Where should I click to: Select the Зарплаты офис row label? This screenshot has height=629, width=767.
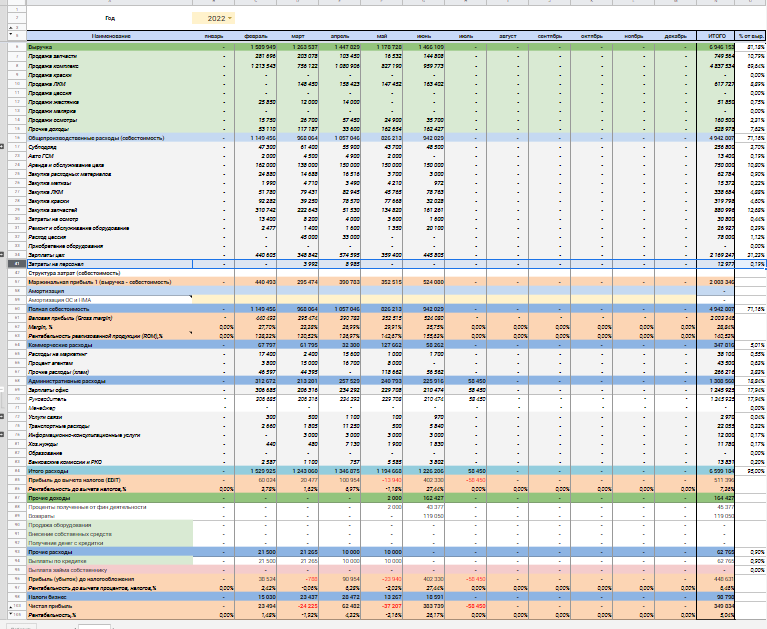(x=110, y=390)
